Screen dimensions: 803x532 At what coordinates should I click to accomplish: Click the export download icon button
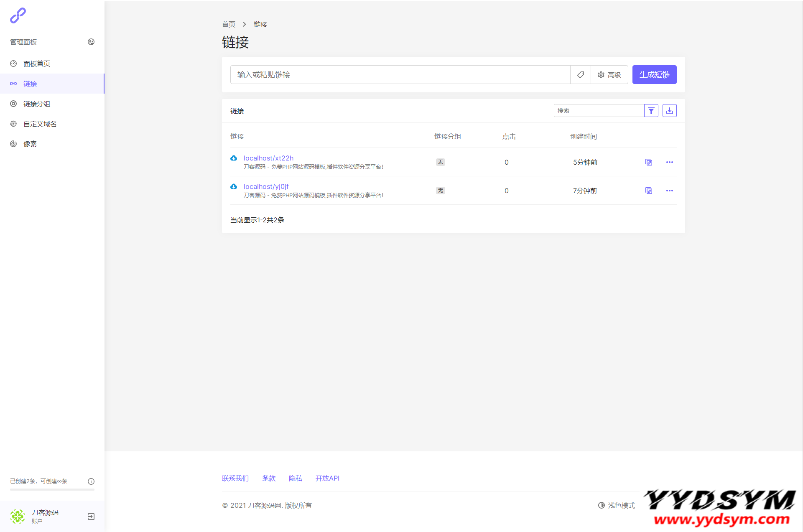point(669,111)
